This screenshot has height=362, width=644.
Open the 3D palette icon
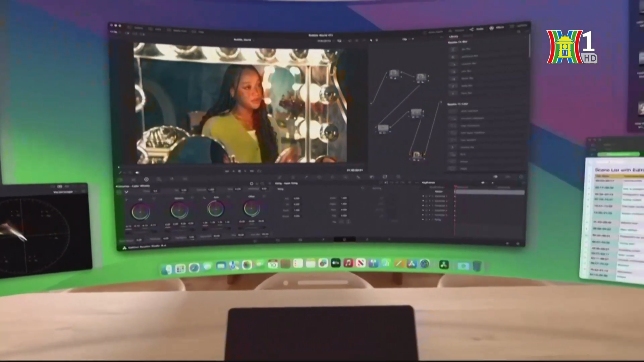point(398,177)
